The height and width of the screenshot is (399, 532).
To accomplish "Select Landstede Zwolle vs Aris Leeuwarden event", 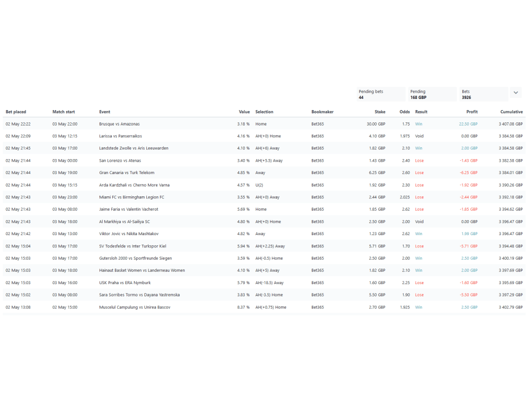I will [x=134, y=148].
